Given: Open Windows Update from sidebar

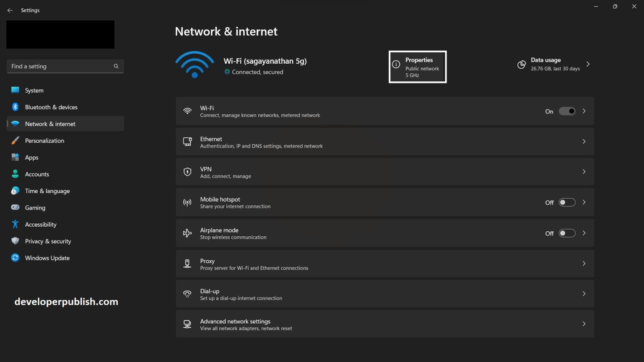Looking at the screenshot, I should tap(47, 258).
